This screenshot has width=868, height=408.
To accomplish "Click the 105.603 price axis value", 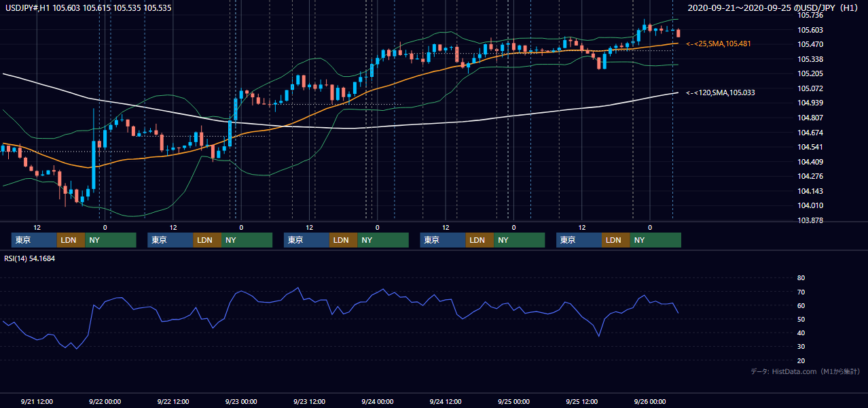I will [810, 30].
